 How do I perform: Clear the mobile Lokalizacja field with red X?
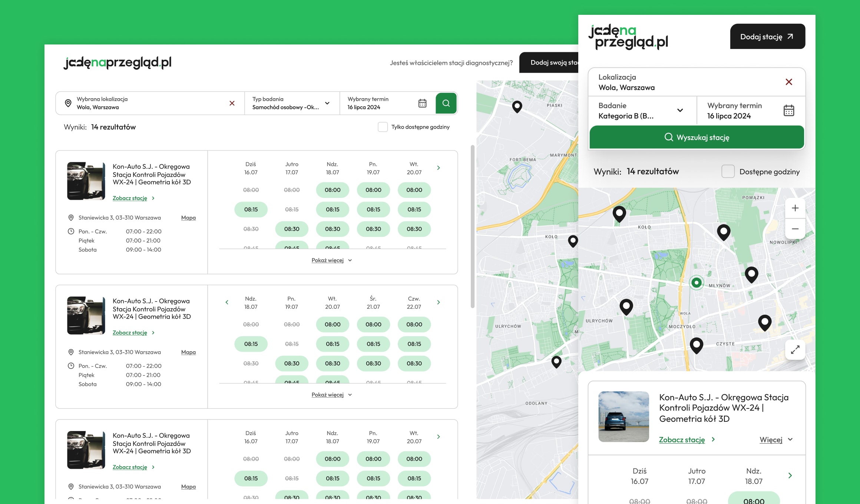(x=789, y=82)
